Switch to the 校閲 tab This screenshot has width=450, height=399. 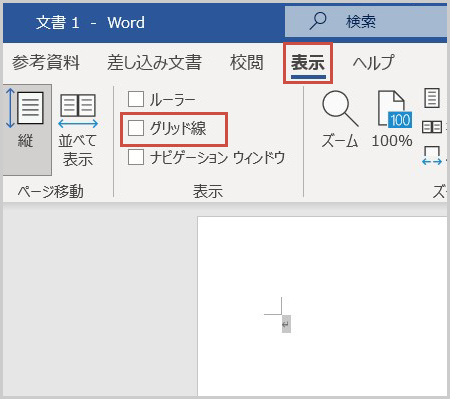click(x=247, y=63)
